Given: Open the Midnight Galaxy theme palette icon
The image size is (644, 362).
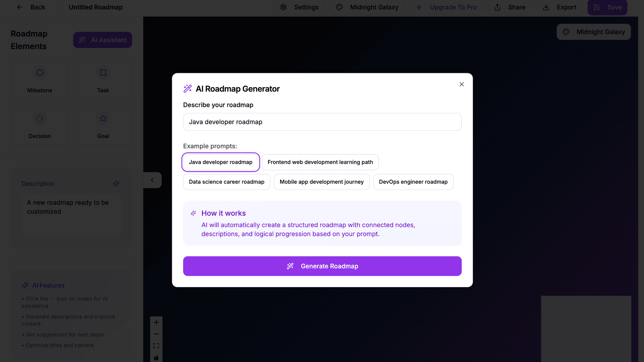Looking at the screenshot, I should [339, 7].
